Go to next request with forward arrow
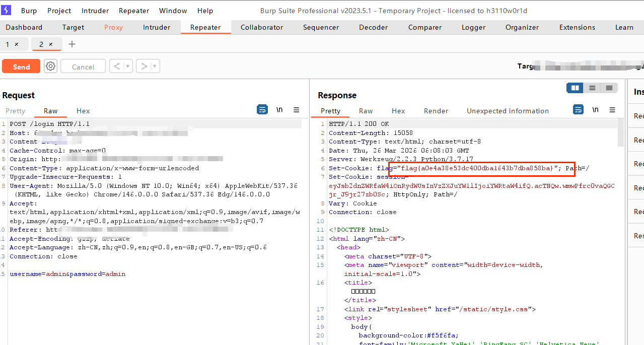The width and height of the screenshot is (644, 345). pos(144,66)
